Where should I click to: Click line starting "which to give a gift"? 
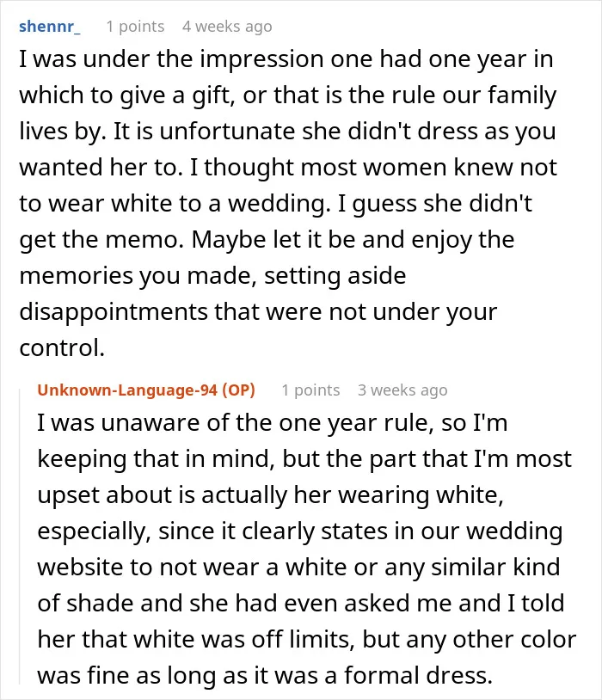287,95
